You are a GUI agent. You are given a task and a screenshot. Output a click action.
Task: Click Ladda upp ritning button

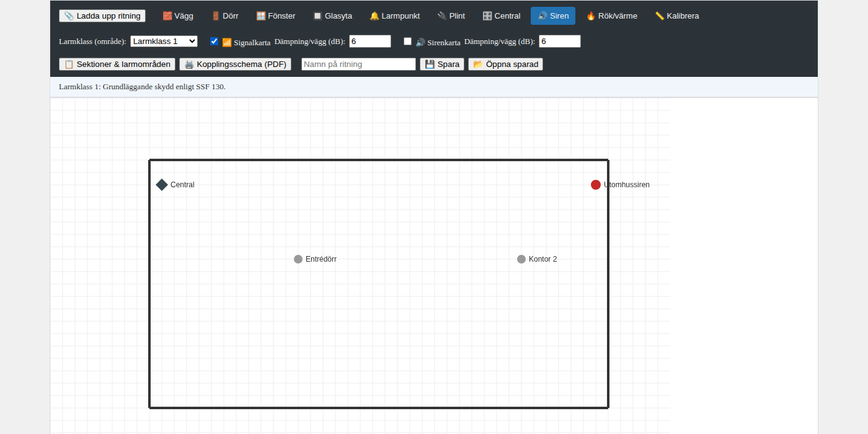coord(102,16)
